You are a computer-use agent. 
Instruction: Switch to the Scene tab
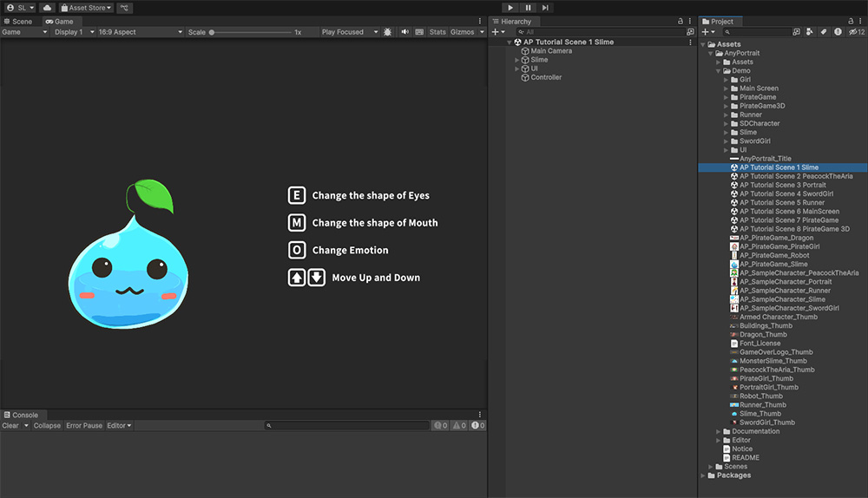coord(17,22)
